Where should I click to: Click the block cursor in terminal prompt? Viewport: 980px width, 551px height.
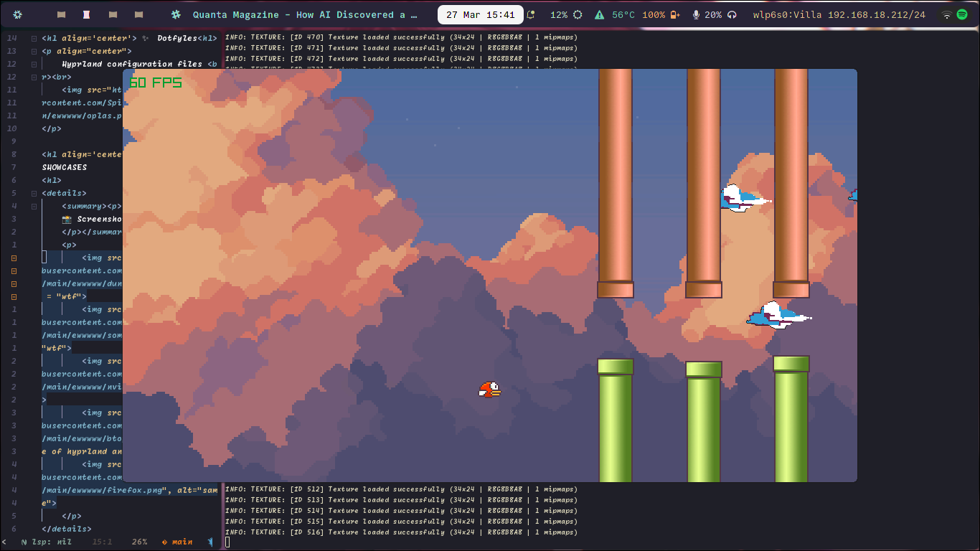[227, 542]
